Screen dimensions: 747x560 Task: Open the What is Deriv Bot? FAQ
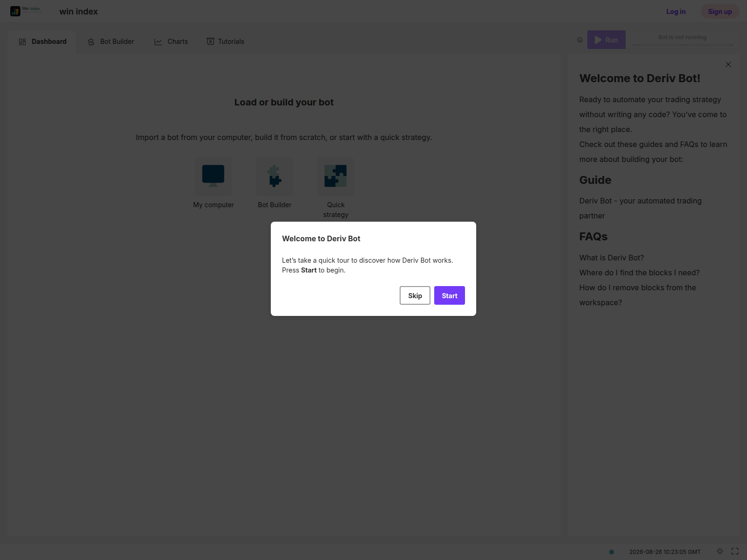pyautogui.click(x=612, y=258)
